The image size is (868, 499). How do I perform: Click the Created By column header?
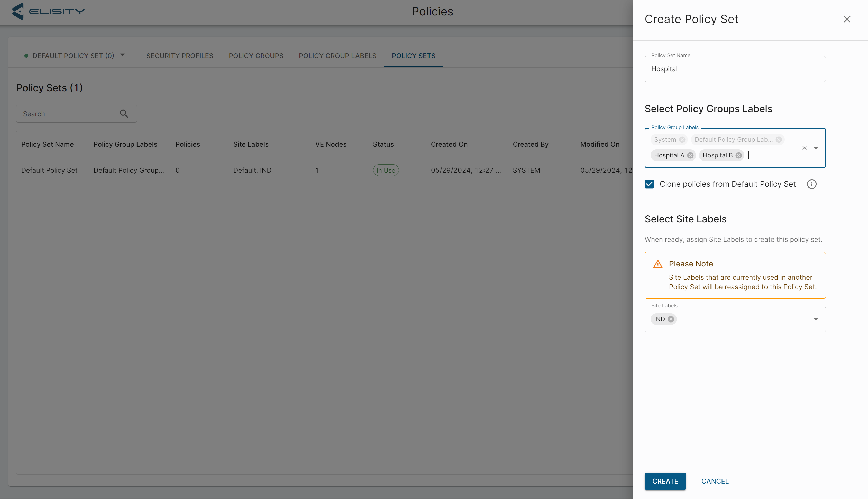[x=531, y=144]
